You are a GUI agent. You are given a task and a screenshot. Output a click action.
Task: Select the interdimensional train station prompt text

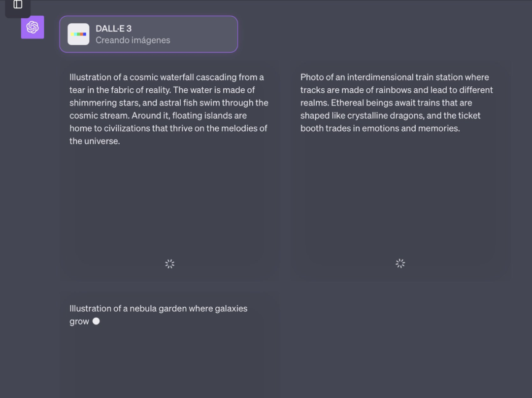click(x=397, y=103)
